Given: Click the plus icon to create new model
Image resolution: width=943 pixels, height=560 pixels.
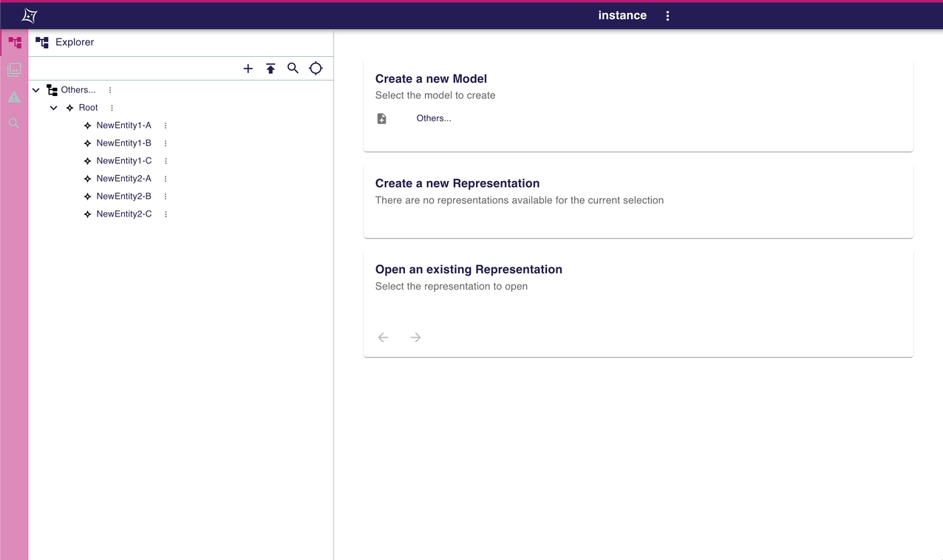Looking at the screenshot, I should [x=248, y=69].
